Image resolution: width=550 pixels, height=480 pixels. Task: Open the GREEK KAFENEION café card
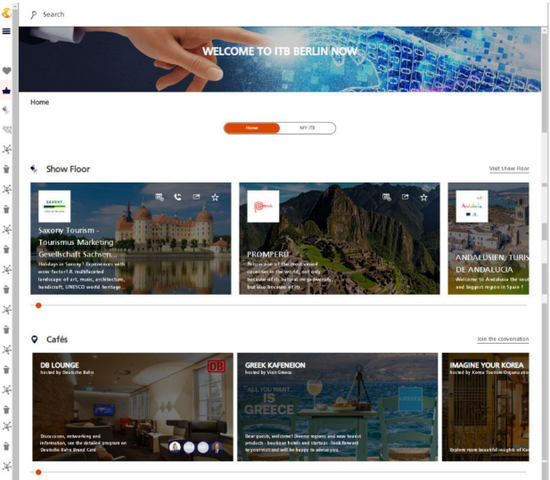click(337, 407)
